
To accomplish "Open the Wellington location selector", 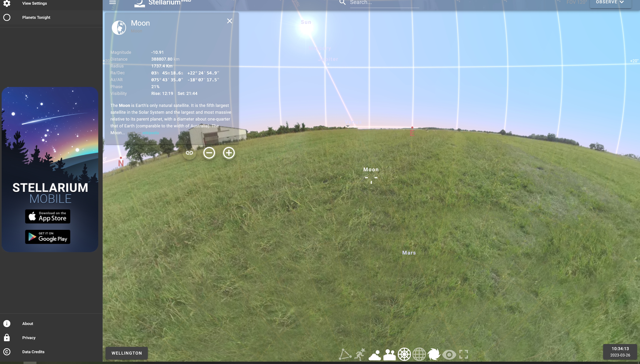I will click(x=126, y=353).
